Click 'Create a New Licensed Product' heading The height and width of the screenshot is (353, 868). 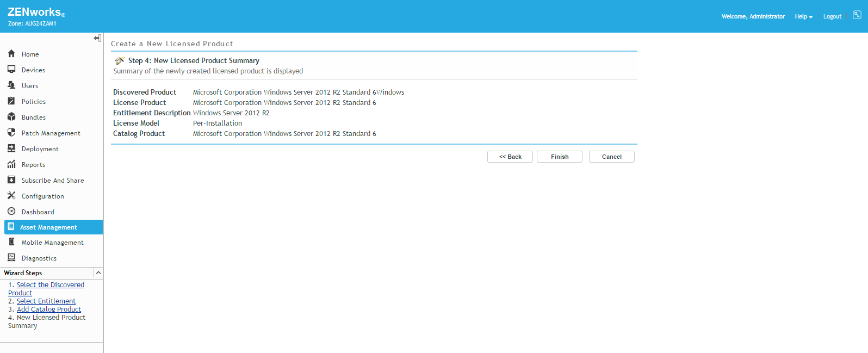tap(172, 44)
